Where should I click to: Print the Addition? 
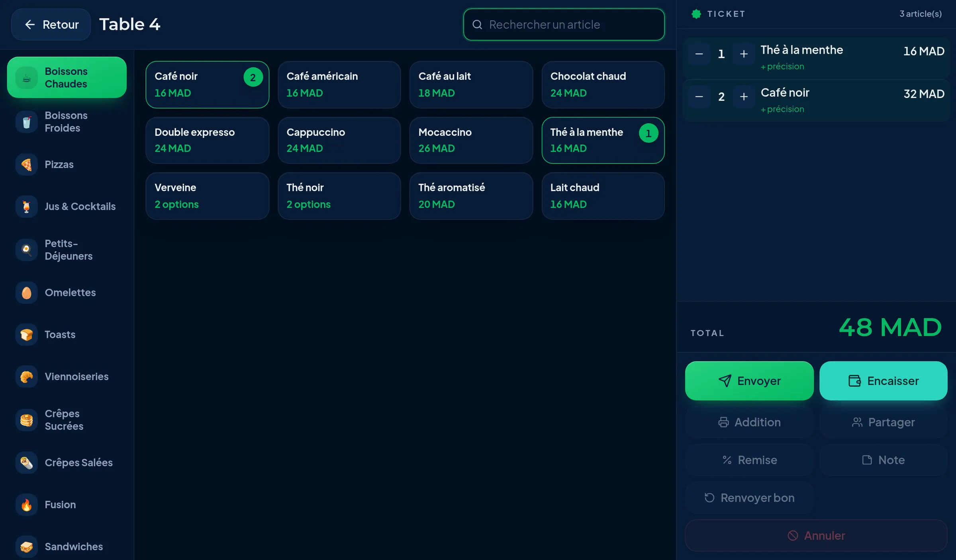point(749,422)
